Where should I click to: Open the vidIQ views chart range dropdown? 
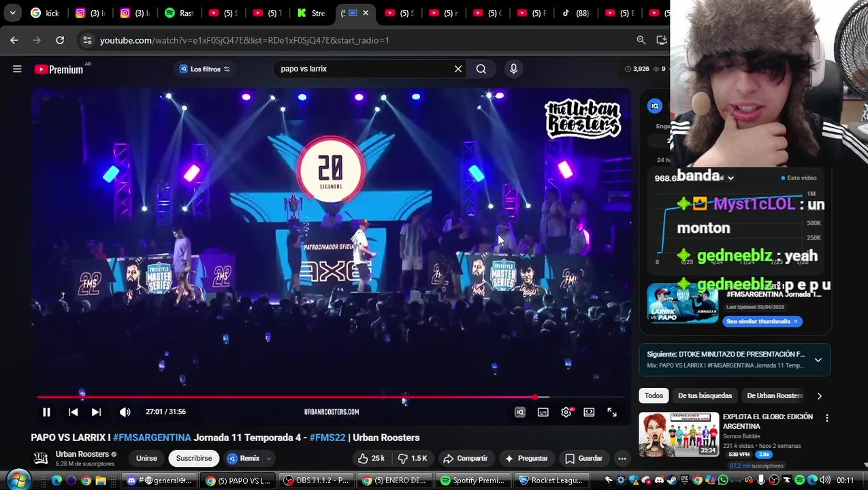730,178
